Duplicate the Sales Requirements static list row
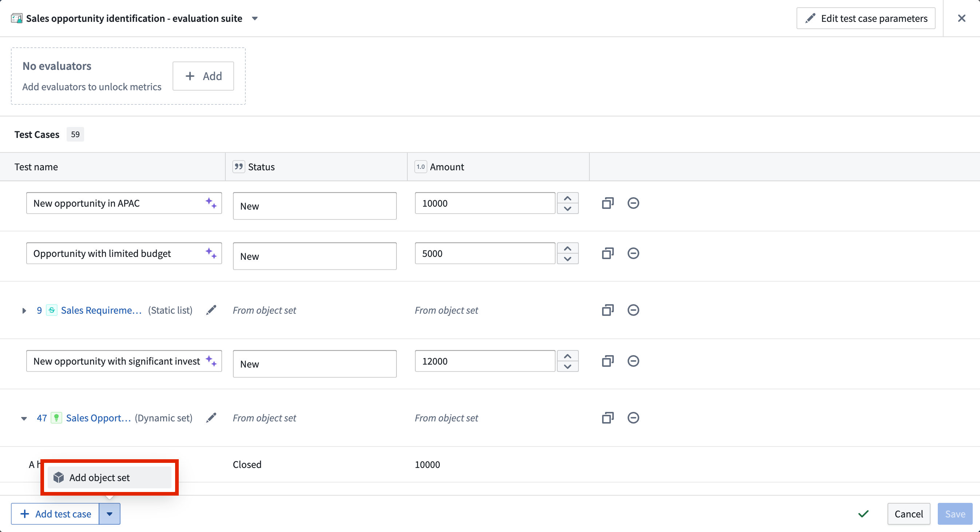The height and width of the screenshot is (532, 980). [x=608, y=310]
